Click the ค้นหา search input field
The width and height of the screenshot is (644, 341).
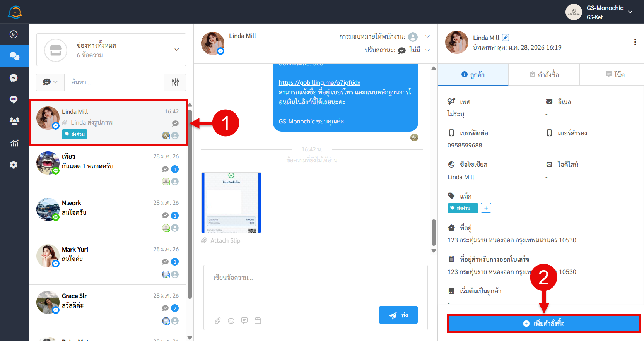coord(114,82)
